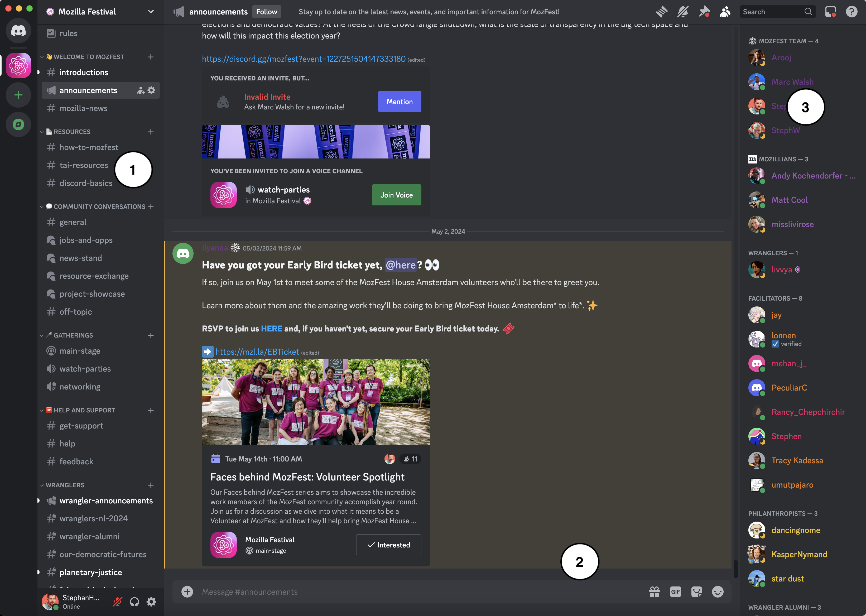Collapse the Welcome to MozFest category

(x=85, y=57)
